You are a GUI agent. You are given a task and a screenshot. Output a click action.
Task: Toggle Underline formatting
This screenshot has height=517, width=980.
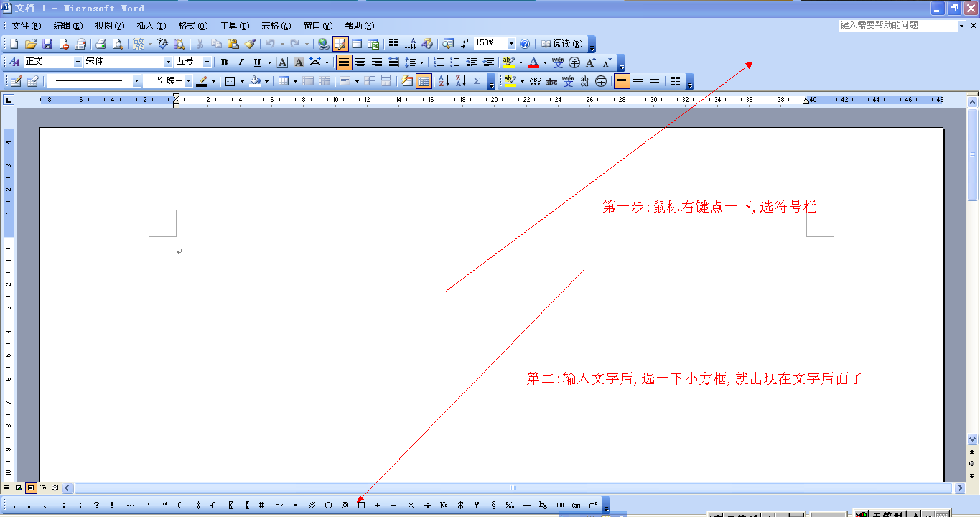pos(257,62)
